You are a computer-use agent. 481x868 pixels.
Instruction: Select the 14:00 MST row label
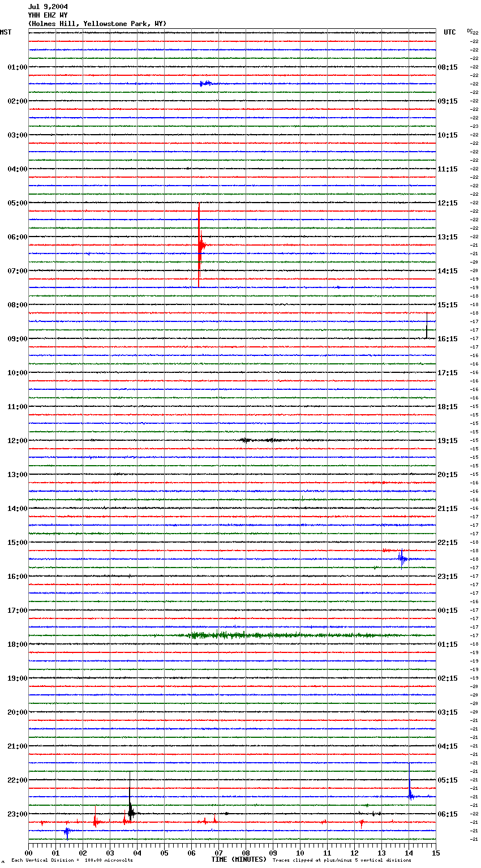click(17, 509)
